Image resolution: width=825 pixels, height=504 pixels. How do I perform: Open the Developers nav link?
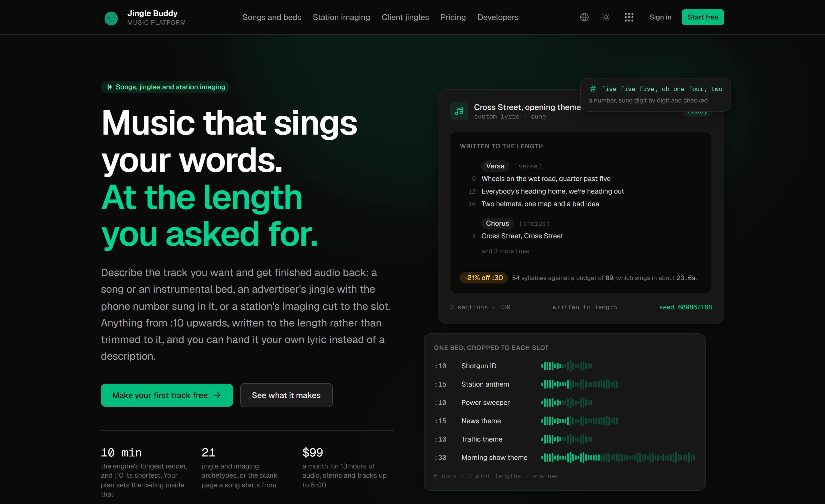(x=498, y=17)
